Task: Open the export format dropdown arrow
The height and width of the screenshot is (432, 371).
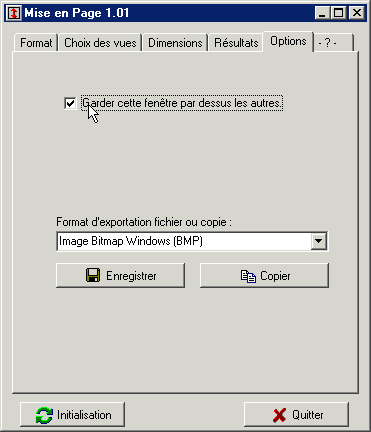Action: (319, 241)
